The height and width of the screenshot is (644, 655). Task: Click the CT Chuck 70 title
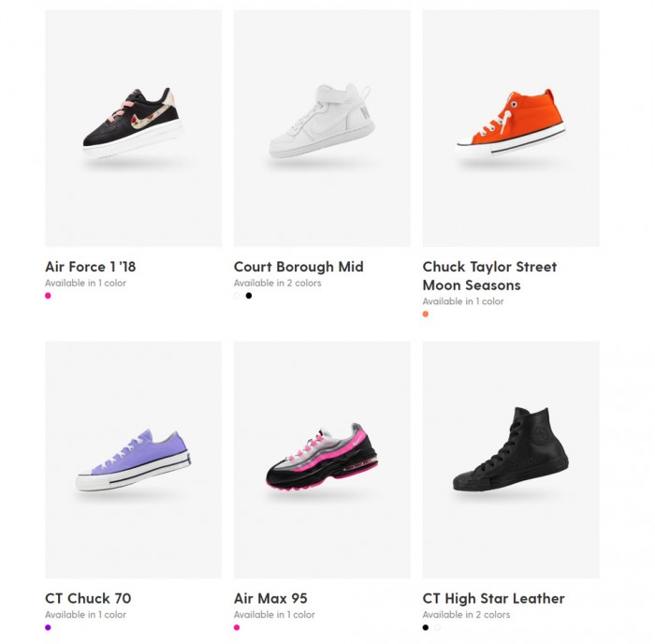click(88, 598)
